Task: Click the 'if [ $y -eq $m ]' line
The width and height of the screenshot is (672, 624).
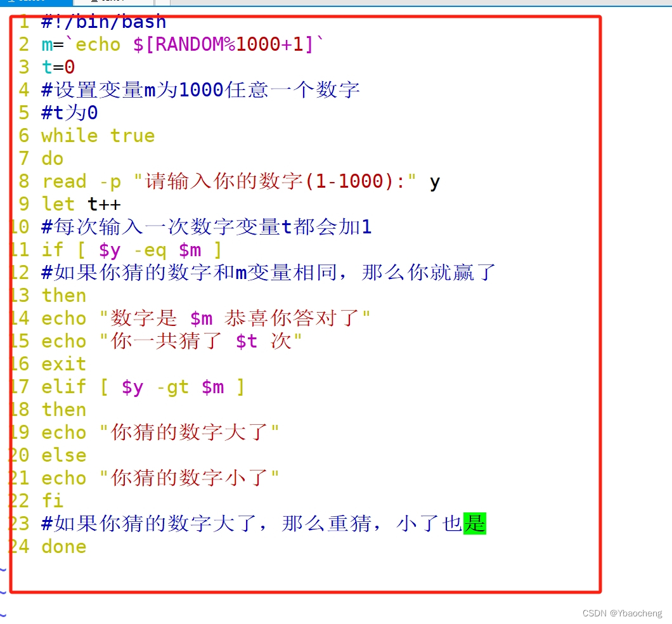Action: pos(132,250)
